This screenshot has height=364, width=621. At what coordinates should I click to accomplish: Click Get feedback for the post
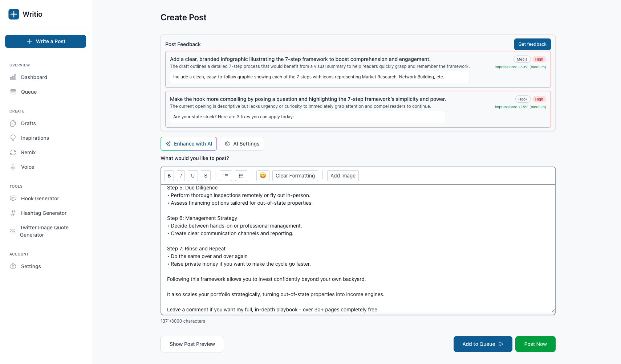tap(532, 44)
